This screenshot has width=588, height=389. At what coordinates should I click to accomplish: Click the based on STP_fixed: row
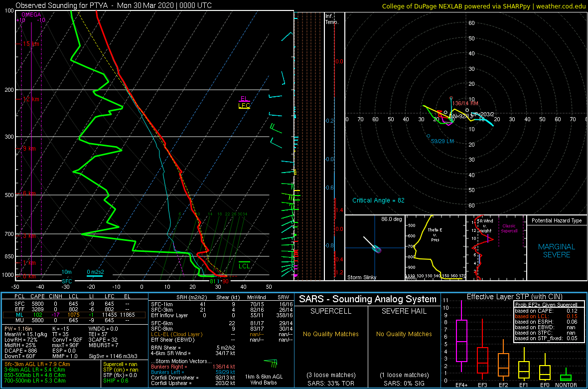[546, 339]
